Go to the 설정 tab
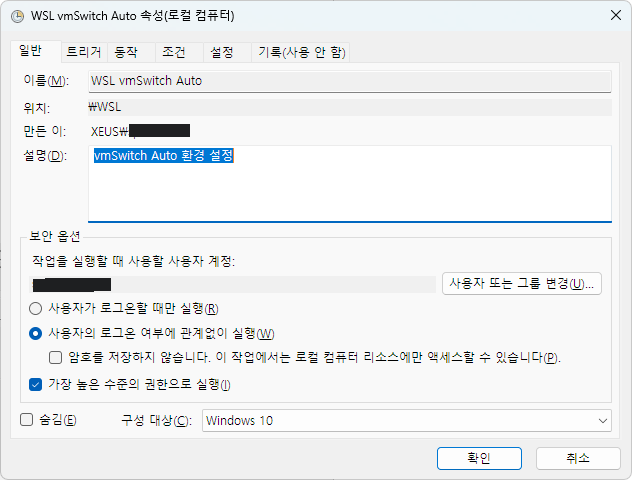 click(x=221, y=52)
